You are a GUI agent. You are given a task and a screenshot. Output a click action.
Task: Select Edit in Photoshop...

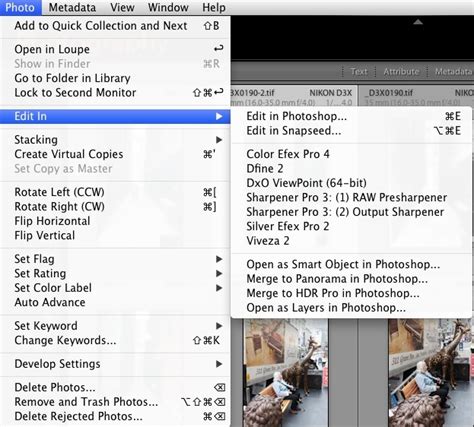click(351, 116)
